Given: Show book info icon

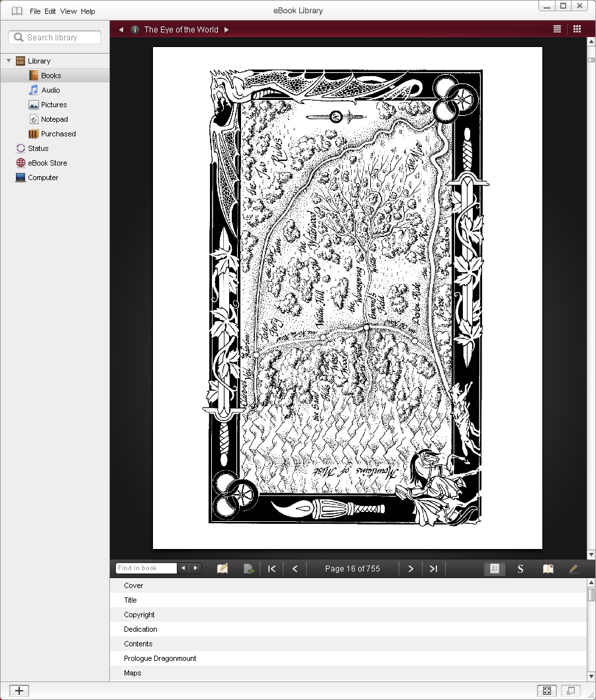Looking at the screenshot, I should (x=134, y=30).
